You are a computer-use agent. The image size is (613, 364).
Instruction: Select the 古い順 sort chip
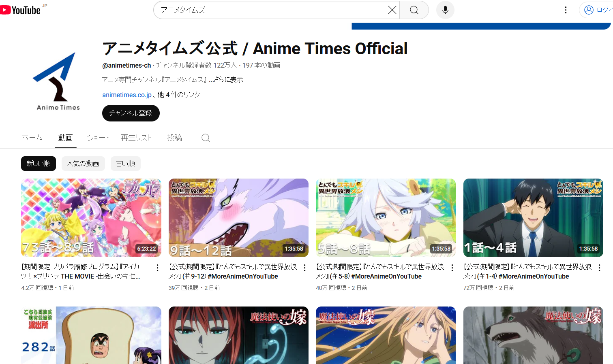(125, 164)
